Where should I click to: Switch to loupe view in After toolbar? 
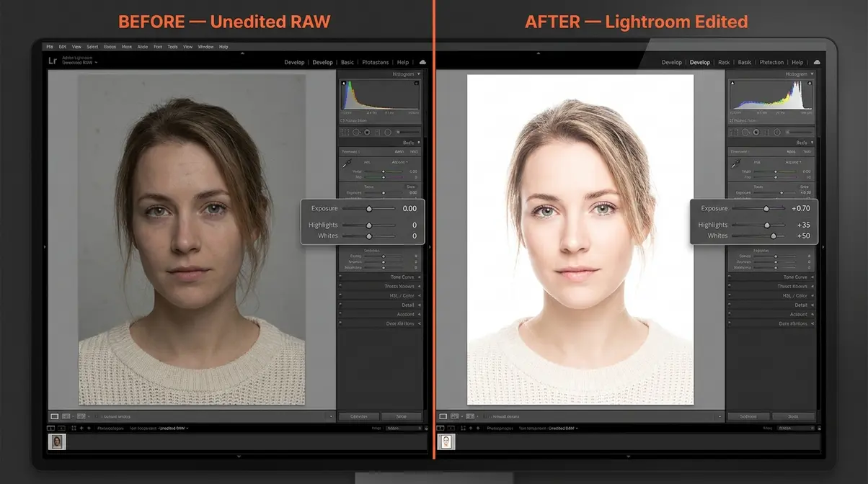coord(443,416)
